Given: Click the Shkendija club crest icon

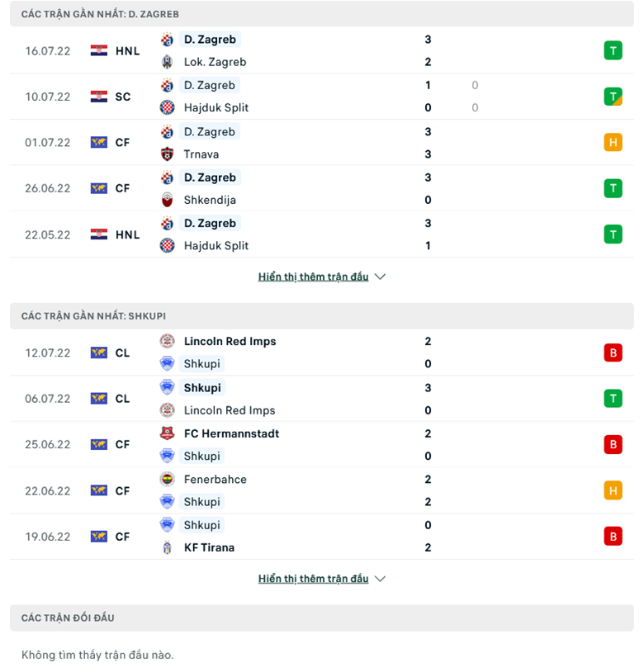Looking at the screenshot, I should 167,200.
